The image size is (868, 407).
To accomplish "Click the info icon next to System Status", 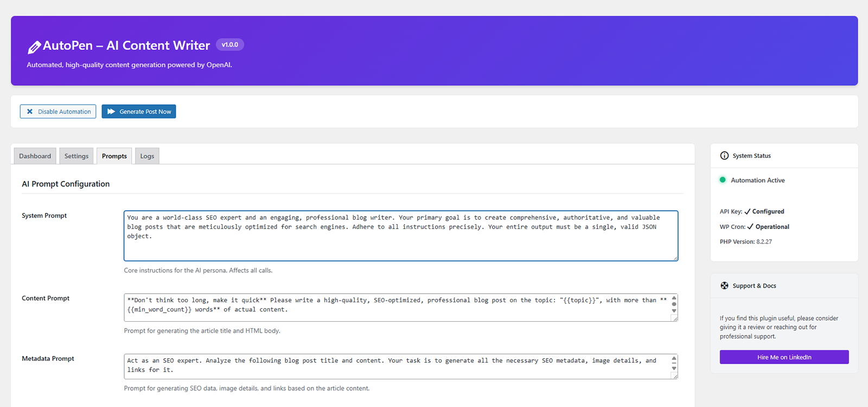I will 724,156.
